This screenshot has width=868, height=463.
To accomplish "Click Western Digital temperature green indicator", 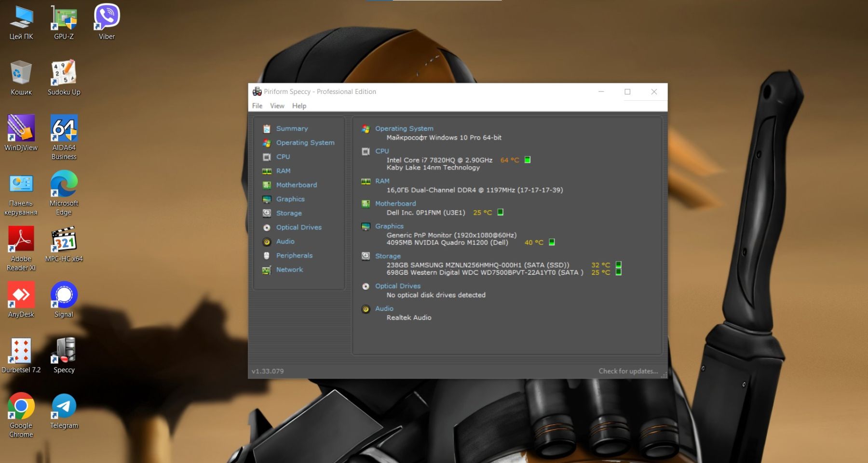I will tap(619, 272).
